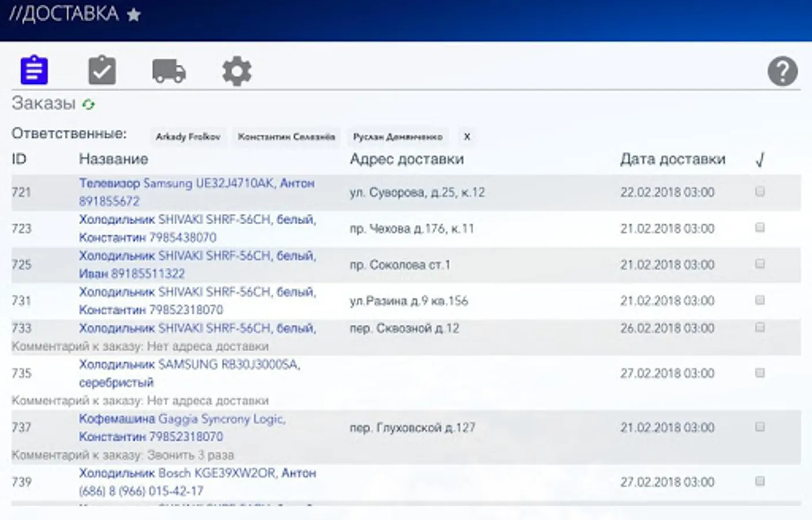Tick the checkbox for order 735
The height and width of the screenshot is (520, 812).
point(760,373)
